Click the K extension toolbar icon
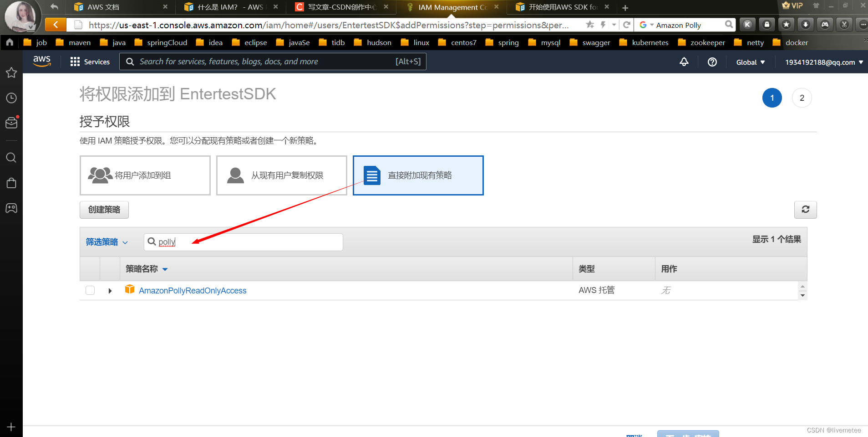 coord(747,25)
